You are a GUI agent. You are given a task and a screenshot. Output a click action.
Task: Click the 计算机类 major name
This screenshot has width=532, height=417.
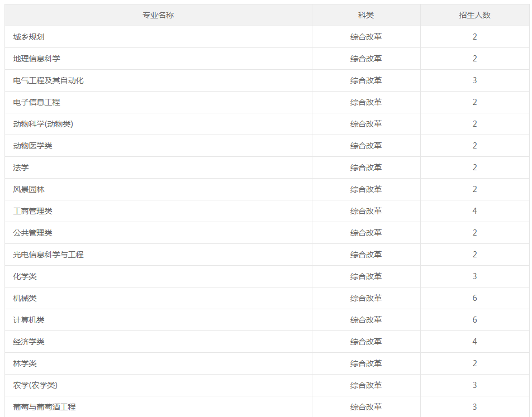pos(29,320)
